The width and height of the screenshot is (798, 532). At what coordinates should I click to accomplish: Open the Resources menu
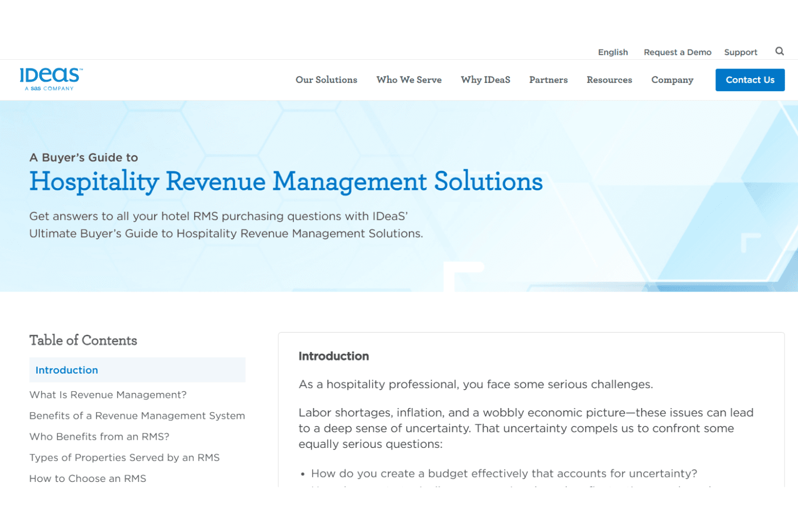tap(609, 80)
